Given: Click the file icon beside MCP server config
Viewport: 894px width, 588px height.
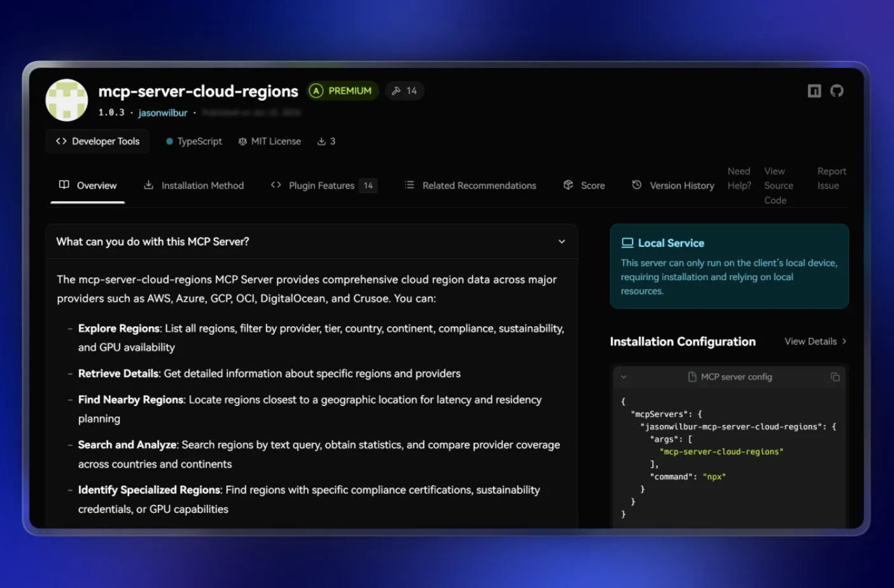Looking at the screenshot, I should point(692,377).
